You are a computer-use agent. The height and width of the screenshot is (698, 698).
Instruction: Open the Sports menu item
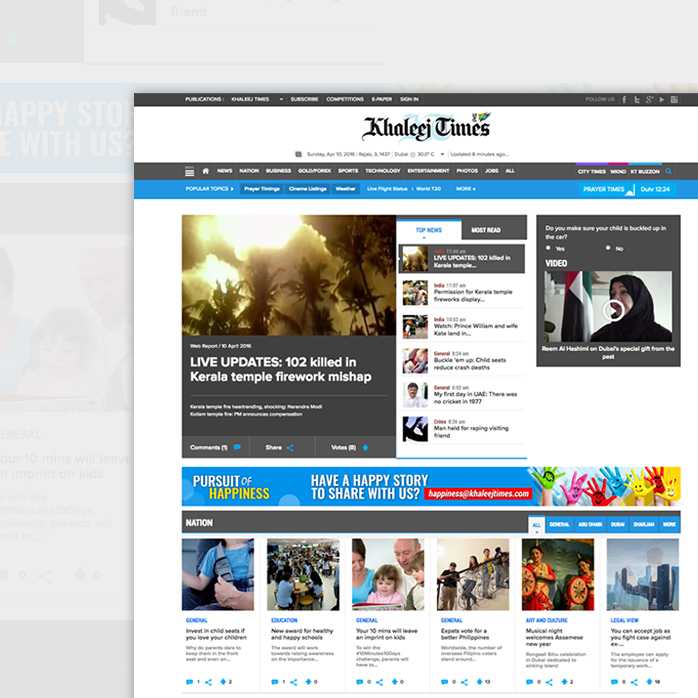(x=348, y=171)
